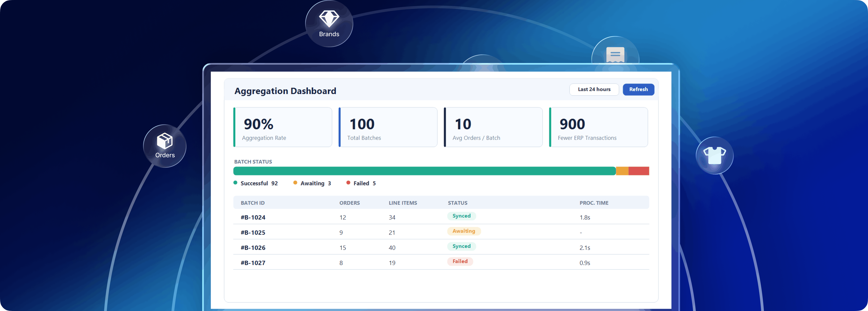Click the BATCH STATUS section label
Image resolution: width=868 pixels, height=311 pixels.
click(253, 162)
